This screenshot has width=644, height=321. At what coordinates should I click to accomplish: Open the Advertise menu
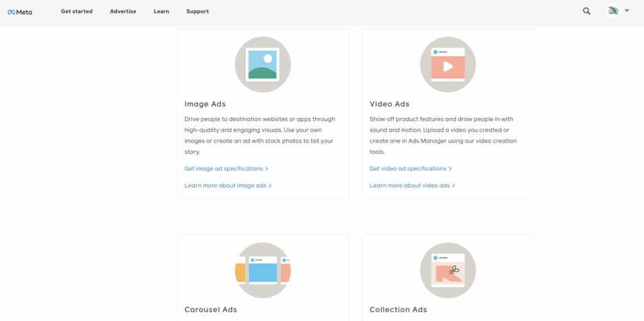coord(123,11)
